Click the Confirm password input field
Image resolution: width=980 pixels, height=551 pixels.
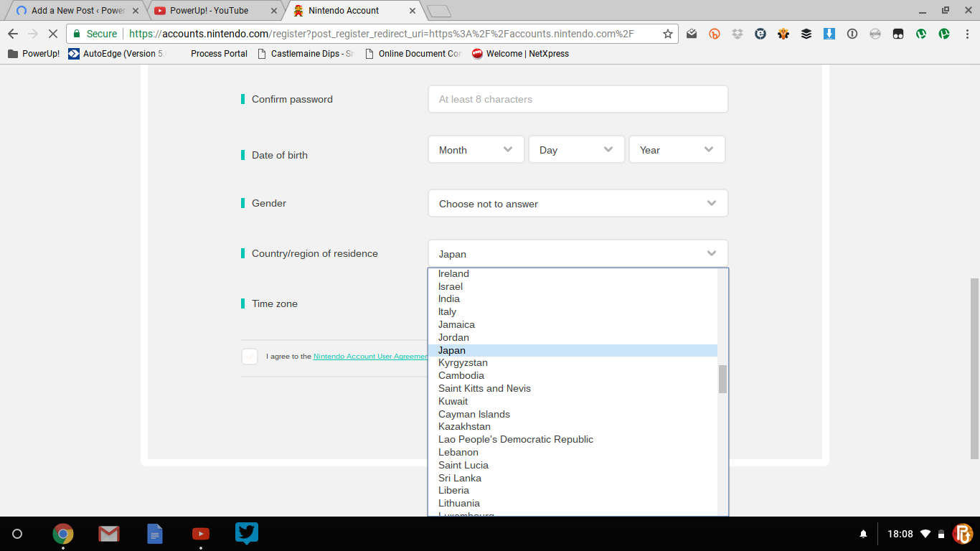(x=578, y=100)
